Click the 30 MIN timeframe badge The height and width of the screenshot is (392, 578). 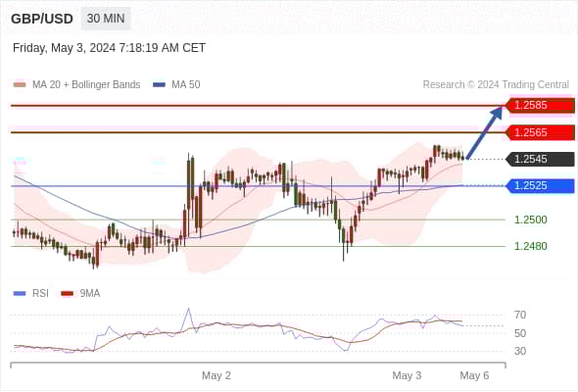106,18
